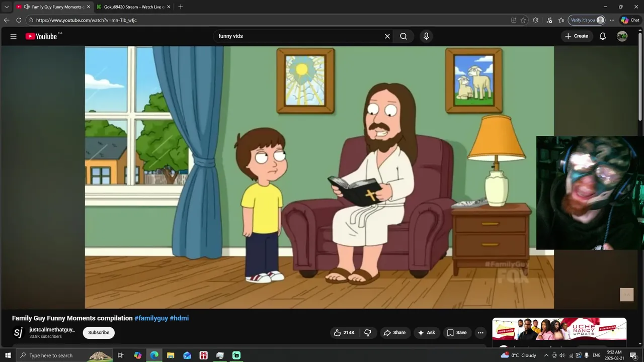644x362 pixels.
Task: Save the video to a playlist
Action: tap(457, 333)
